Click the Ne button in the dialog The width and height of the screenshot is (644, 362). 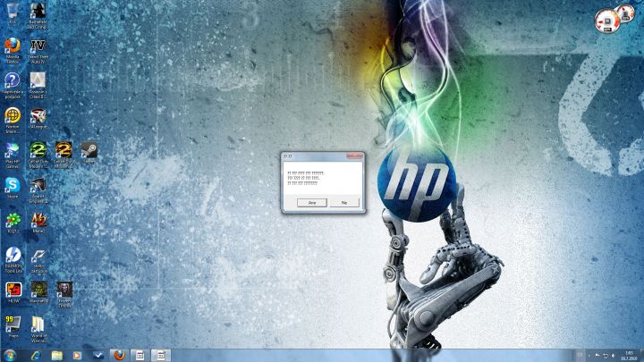344,203
